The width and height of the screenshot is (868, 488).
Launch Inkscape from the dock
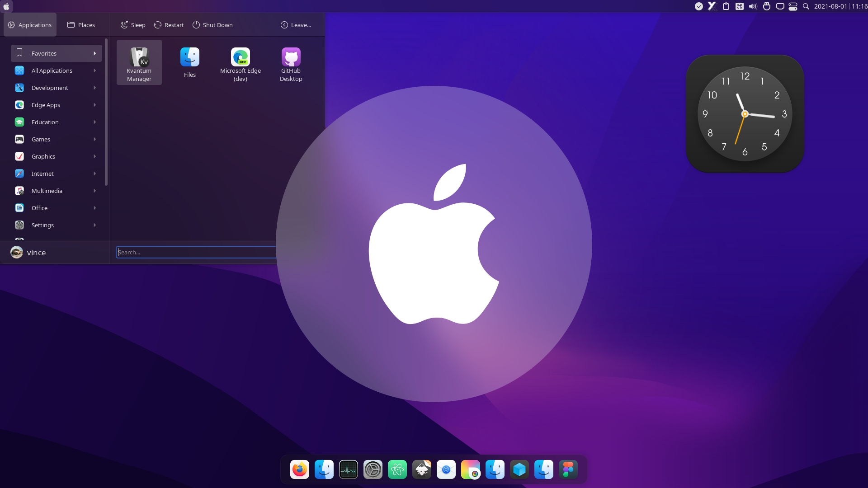point(421,469)
